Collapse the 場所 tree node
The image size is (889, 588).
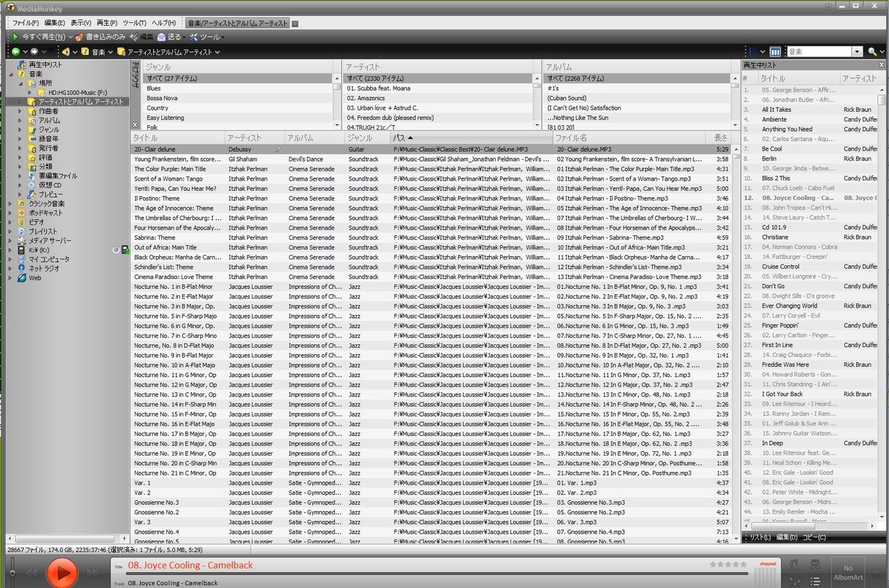click(x=20, y=83)
